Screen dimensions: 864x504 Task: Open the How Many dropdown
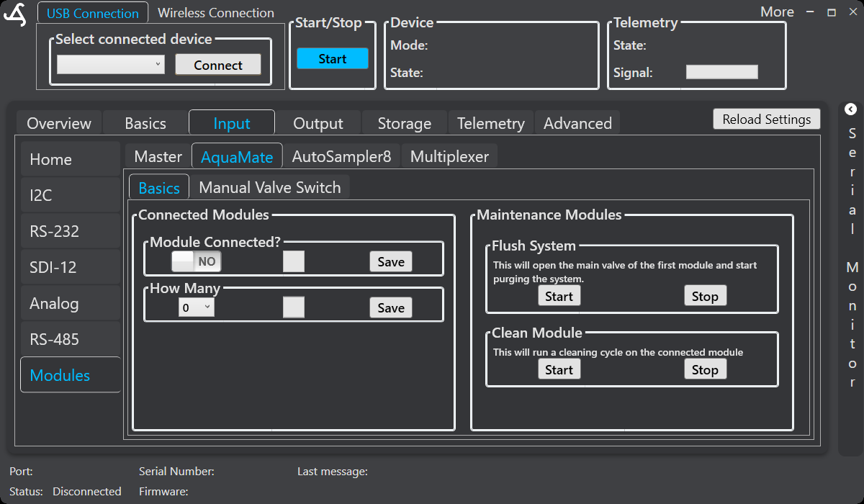tap(197, 307)
